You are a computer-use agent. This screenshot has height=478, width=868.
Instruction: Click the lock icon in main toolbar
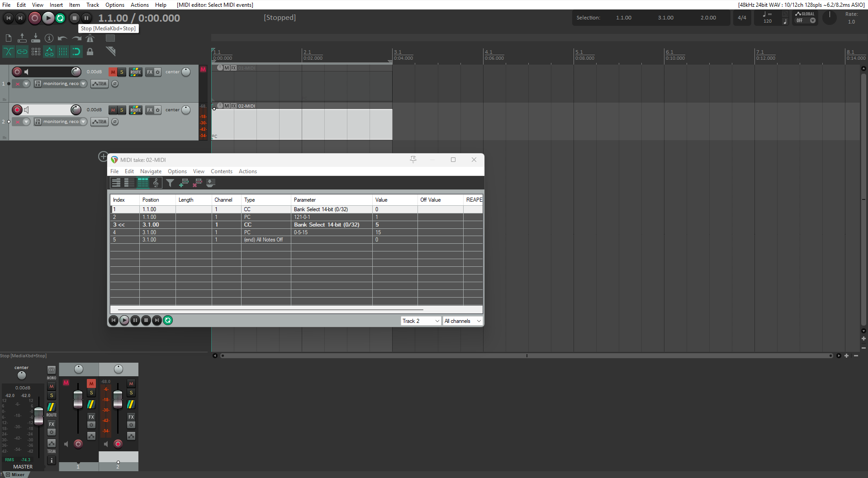coord(90,52)
